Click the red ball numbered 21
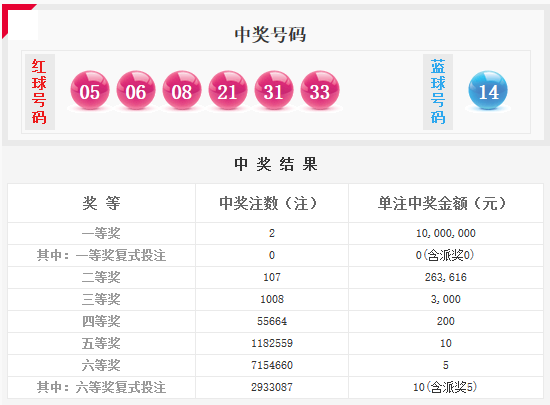 (x=228, y=90)
